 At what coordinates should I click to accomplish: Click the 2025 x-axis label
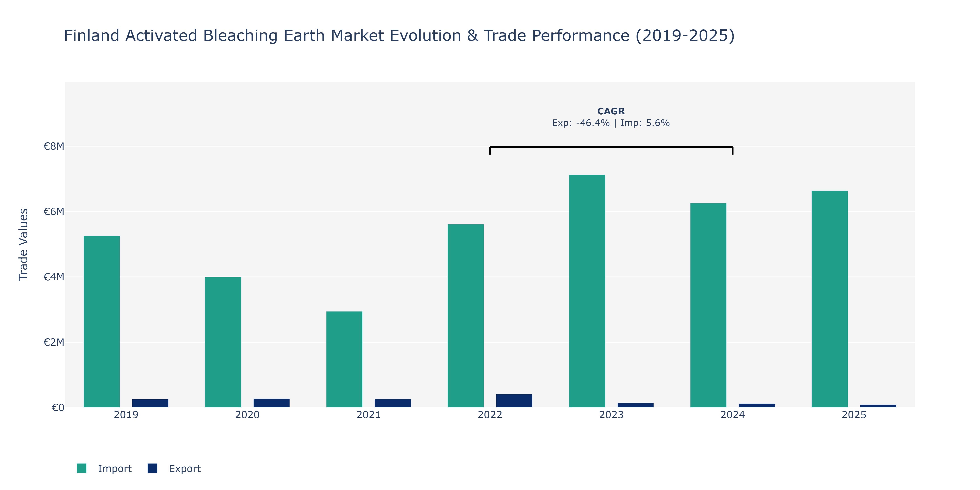pos(854,415)
